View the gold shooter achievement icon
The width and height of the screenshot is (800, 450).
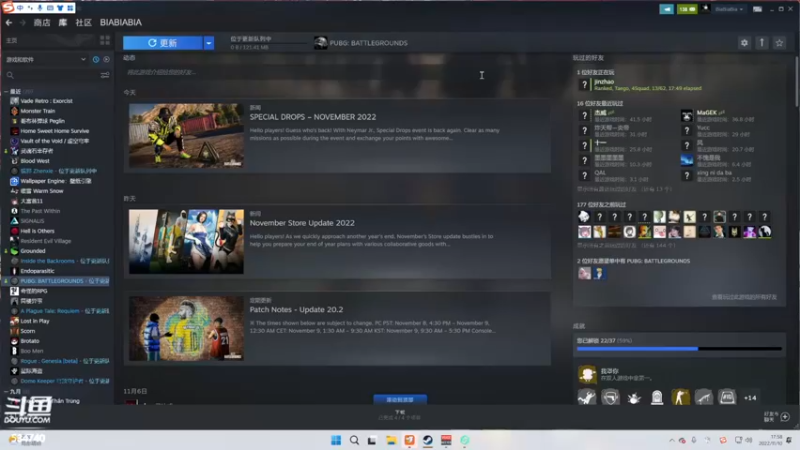point(680,397)
